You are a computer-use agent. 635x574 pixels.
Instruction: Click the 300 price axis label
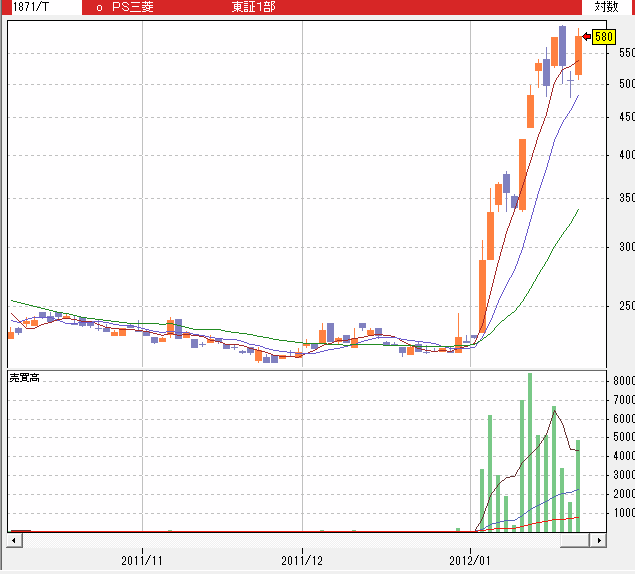click(x=627, y=247)
